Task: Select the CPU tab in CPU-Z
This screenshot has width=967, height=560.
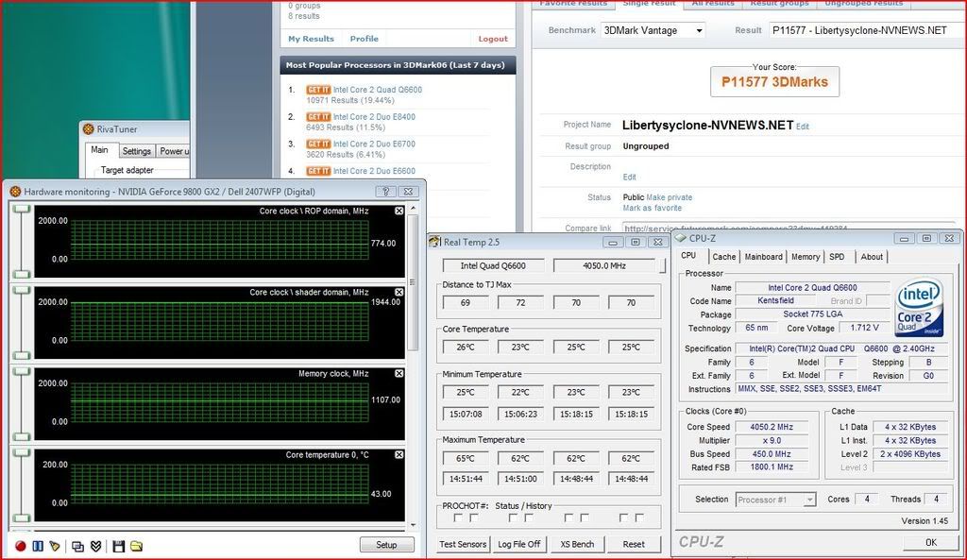Action: pyautogui.click(x=688, y=255)
